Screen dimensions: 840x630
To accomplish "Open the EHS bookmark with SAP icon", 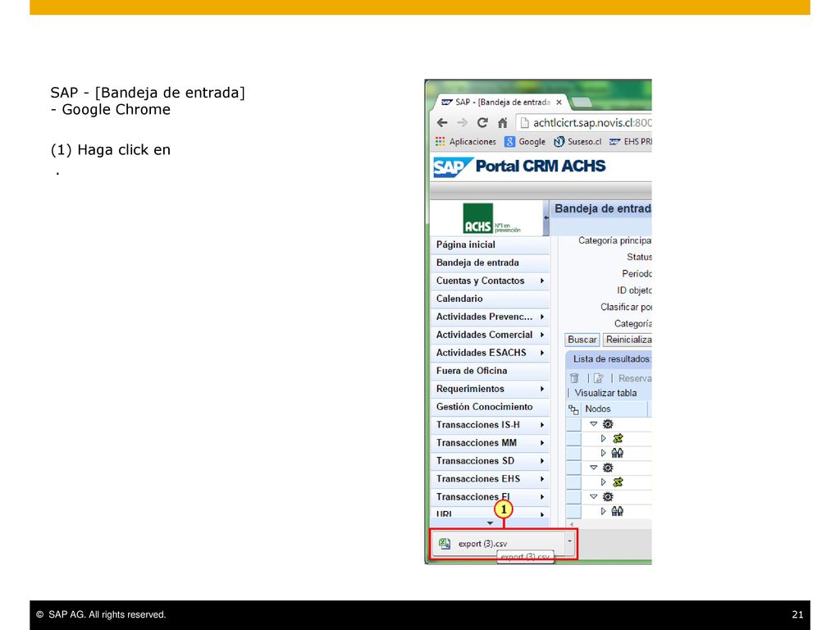I will 631,141.
